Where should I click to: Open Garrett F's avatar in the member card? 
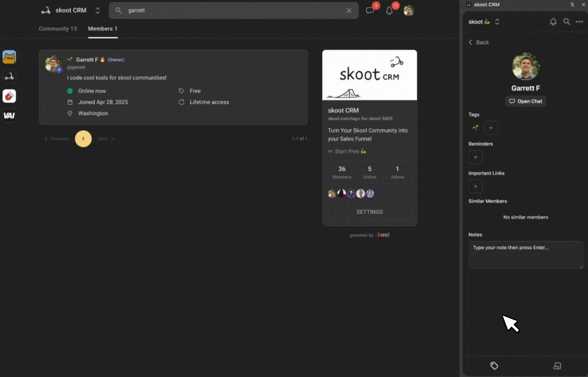tap(53, 63)
